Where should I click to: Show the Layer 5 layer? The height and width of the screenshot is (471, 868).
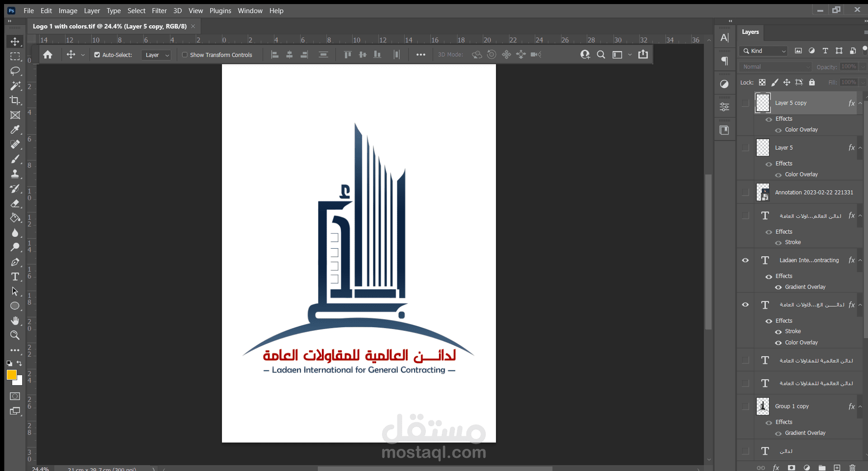(745, 148)
